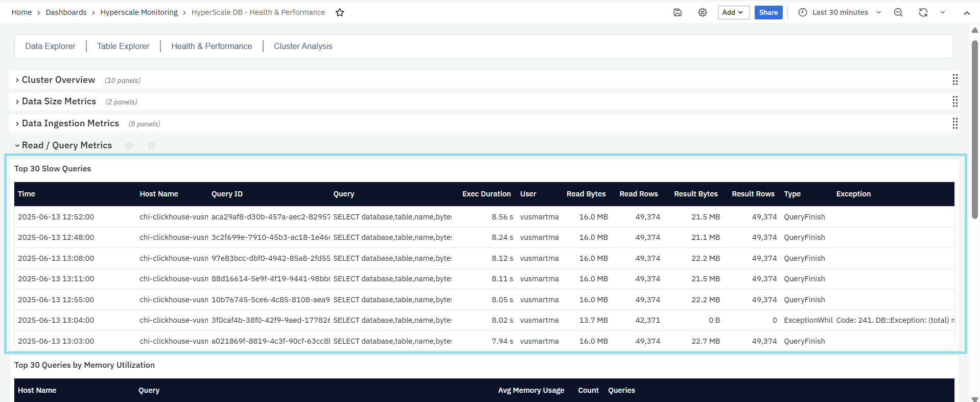Switch to the Cluster Analysis tab
Screen dimensions: 980x402
302,47
